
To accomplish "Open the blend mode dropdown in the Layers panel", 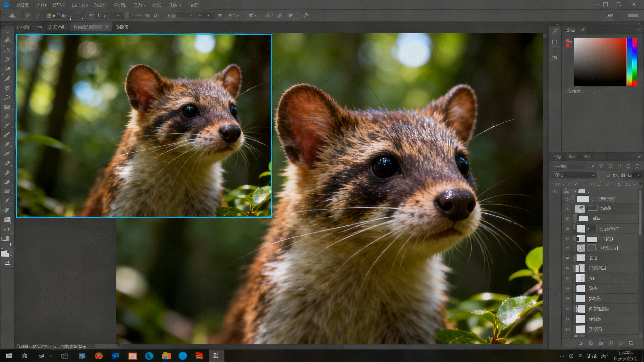I will (574, 175).
